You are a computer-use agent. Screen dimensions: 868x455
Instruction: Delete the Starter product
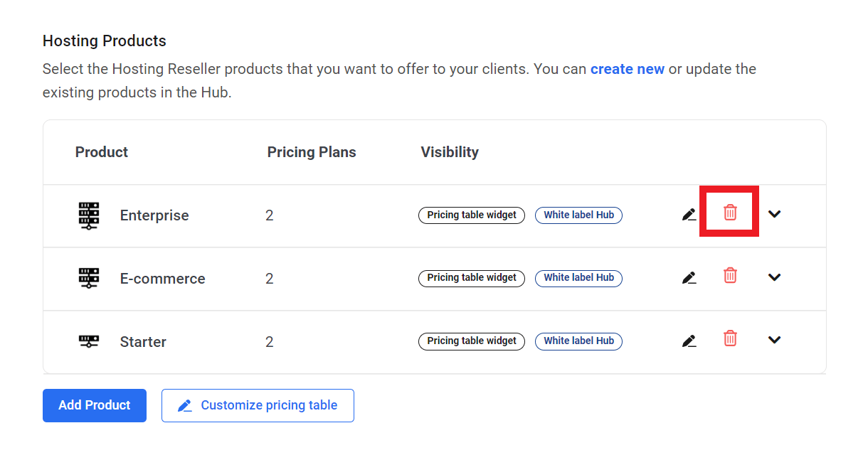[730, 338]
